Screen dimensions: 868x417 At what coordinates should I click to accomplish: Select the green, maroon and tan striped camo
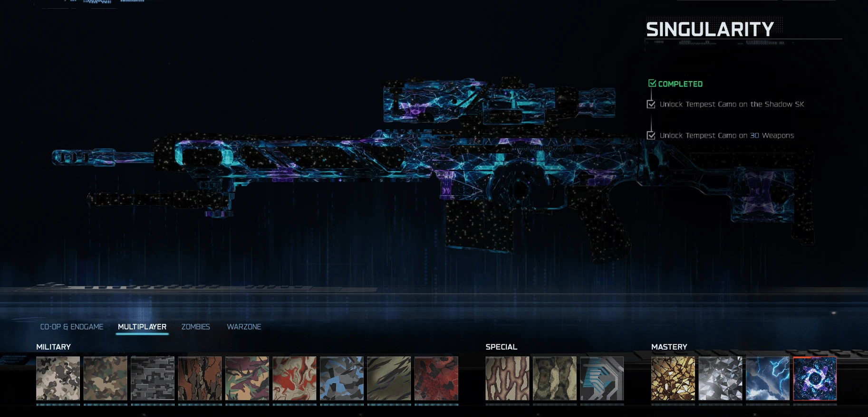click(247, 379)
